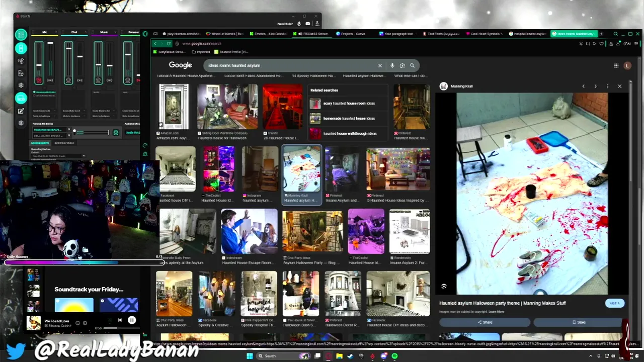644x362 pixels.
Task: Click the browser back arrow
Action: tap(155, 43)
